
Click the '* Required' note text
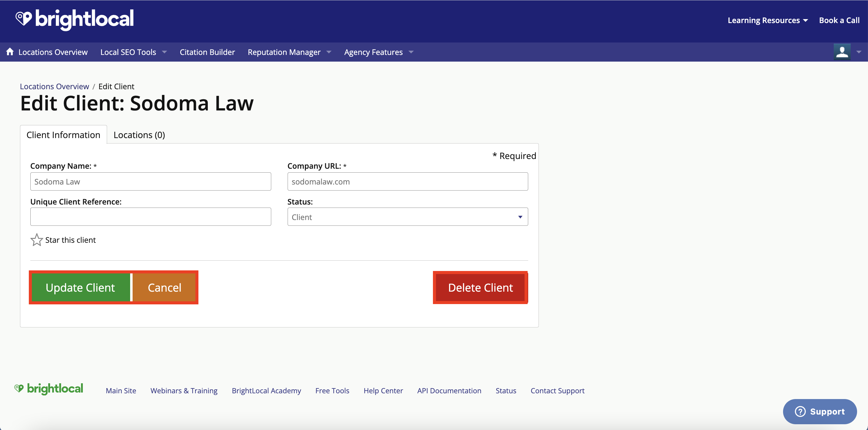514,156
